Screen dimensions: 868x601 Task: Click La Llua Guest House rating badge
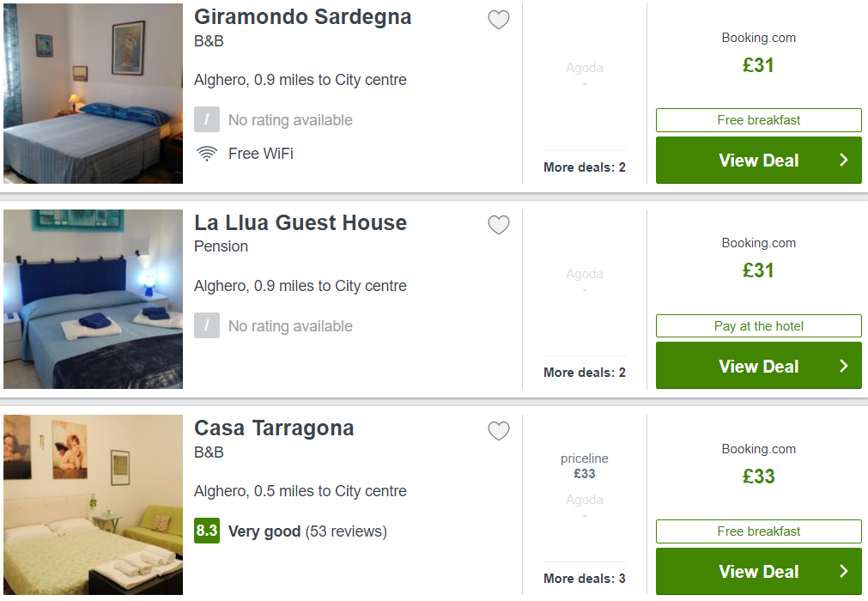207,325
